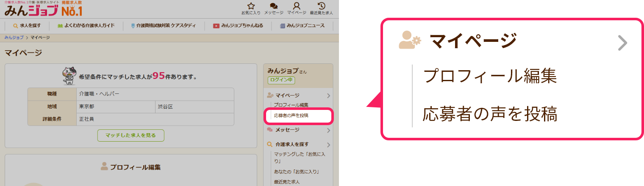The height and width of the screenshot is (186, 644).
Task: Open sidebar 応募者の声を投稿 link
Action: click(291, 115)
